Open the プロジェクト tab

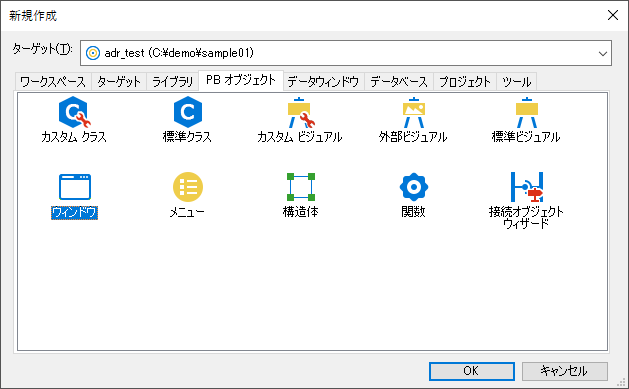coord(465,82)
